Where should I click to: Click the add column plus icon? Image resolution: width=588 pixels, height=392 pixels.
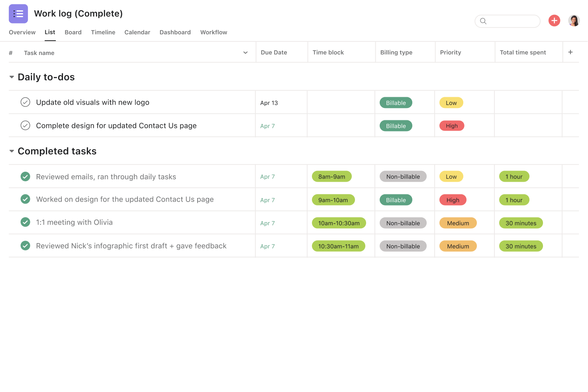(x=570, y=52)
